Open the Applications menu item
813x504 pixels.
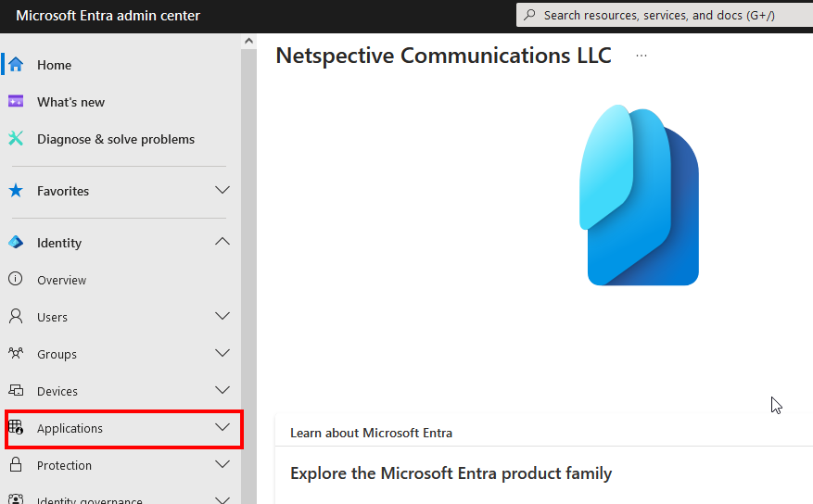click(70, 429)
